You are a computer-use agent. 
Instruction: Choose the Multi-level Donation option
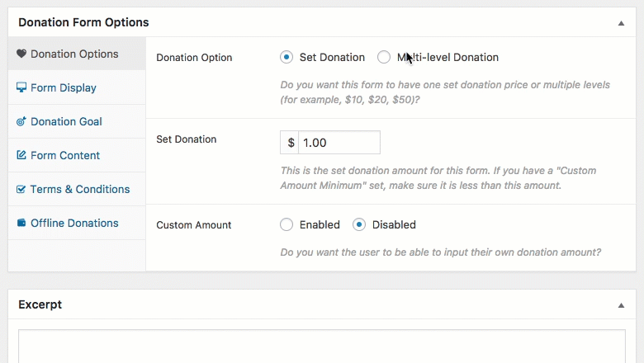point(384,58)
